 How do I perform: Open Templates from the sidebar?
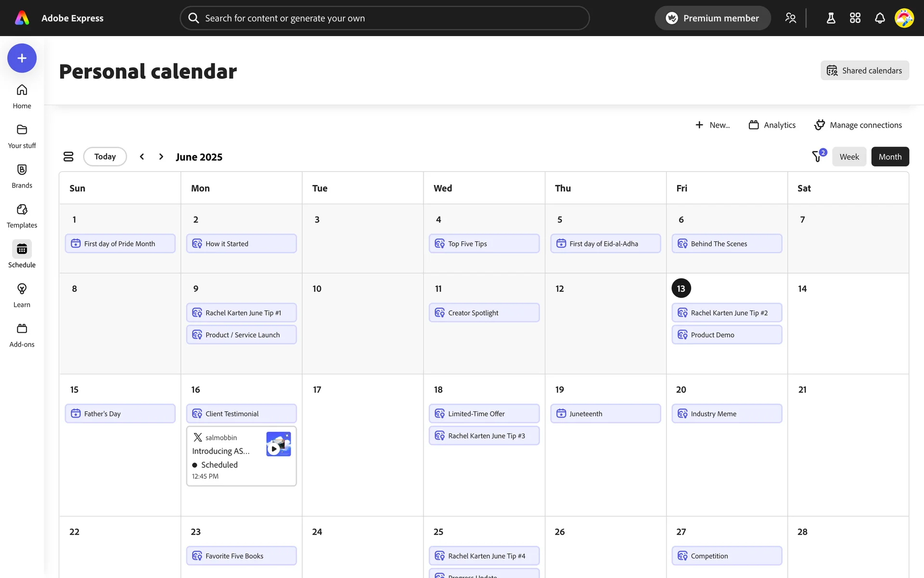pyautogui.click(x=22, y=215)
